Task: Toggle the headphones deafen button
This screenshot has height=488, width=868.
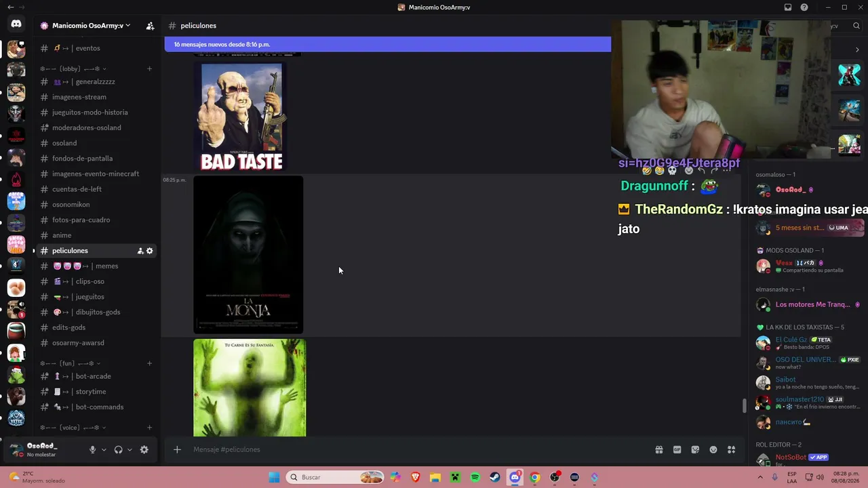Action: tap(118, 449)
